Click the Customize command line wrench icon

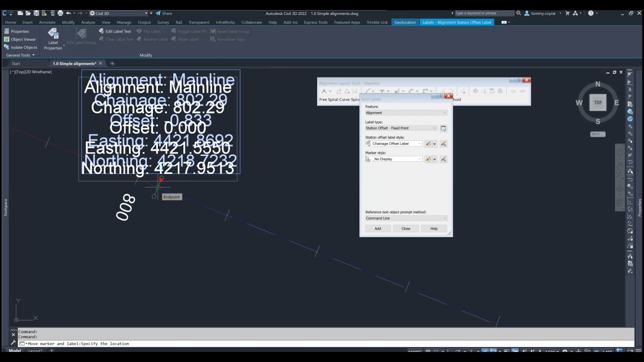(x=13, y=343)
